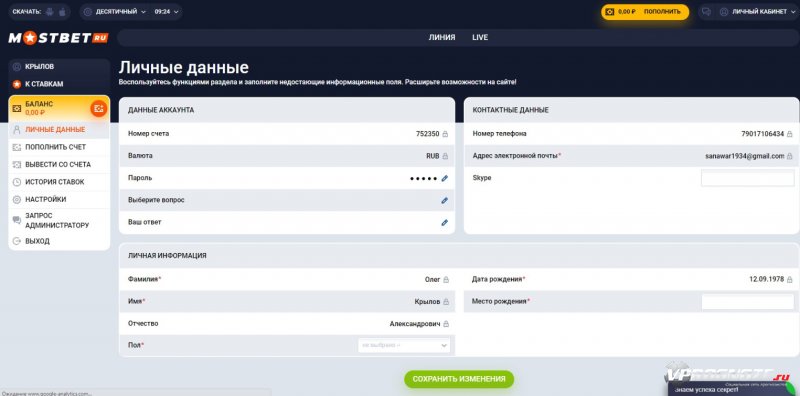
Task: Click the account number 752350 text
Action: point(428,134)
